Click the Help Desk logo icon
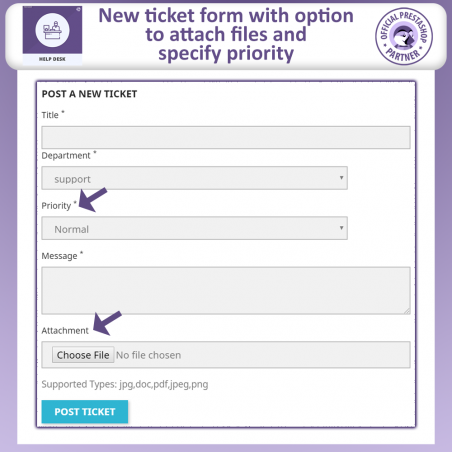Image resolution: width=452 pixels, height=452 pixels. [x=52, y=35]
